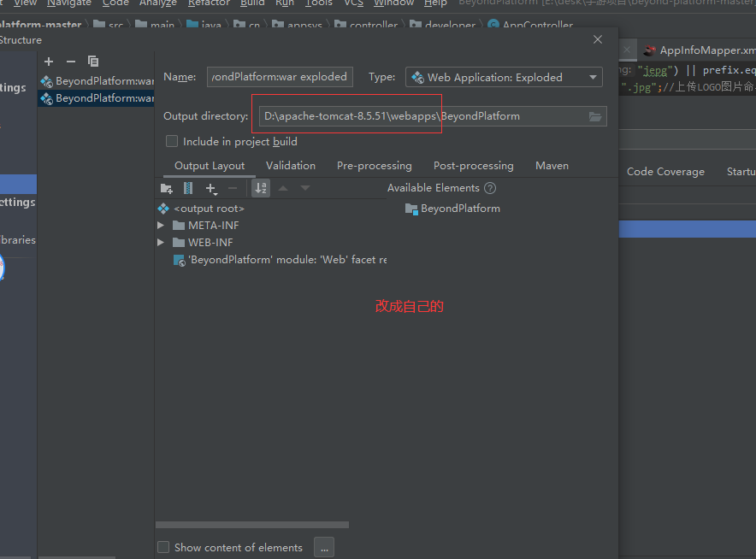Expand the WEB-INF folder
Screen dimensions: 756x559
(x=161, y=242)
